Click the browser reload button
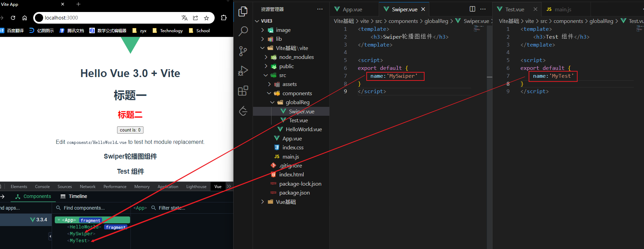The height and width of the screenshot is (249, 644). [x=13, y=18]
